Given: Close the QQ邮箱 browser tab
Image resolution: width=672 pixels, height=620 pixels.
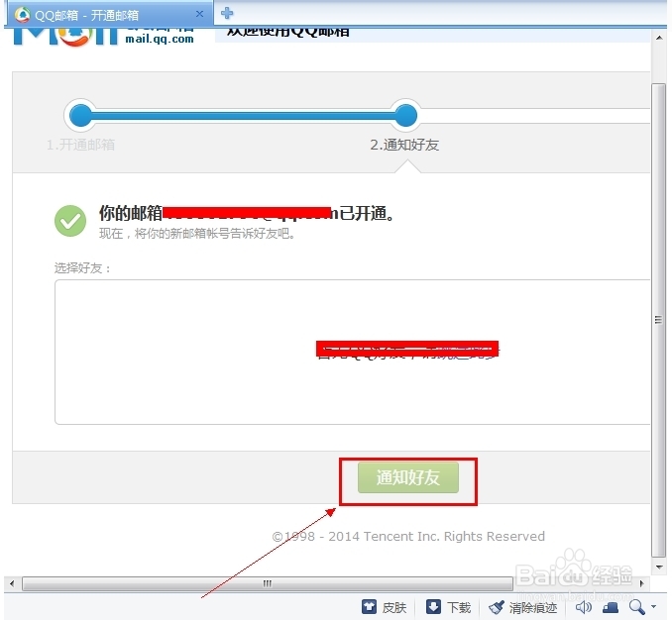Looking at the screenshot, I should pyautogui.click(x=199, y=14).
